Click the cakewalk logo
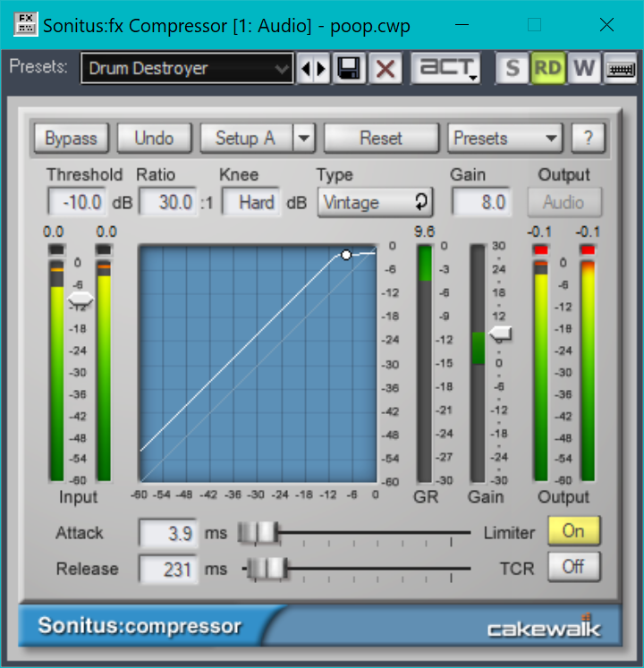This screenshot has width=644, height=668. click(x=544, y=627)
